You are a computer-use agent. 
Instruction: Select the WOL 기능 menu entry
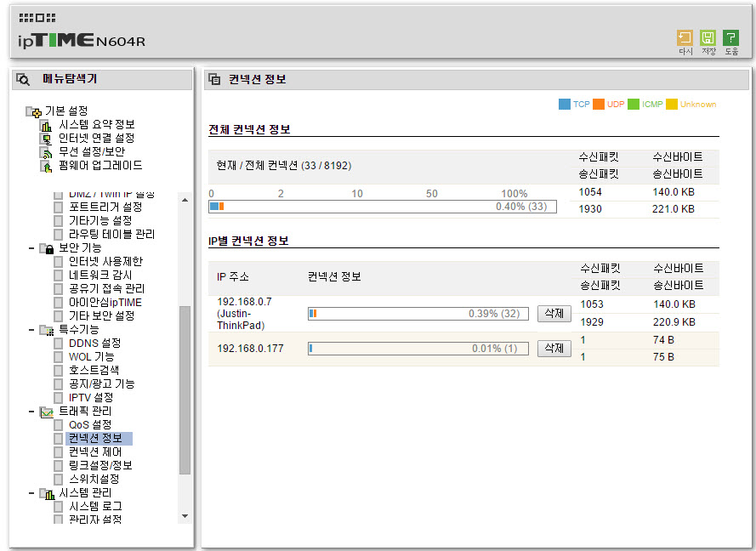pos(92,357)
